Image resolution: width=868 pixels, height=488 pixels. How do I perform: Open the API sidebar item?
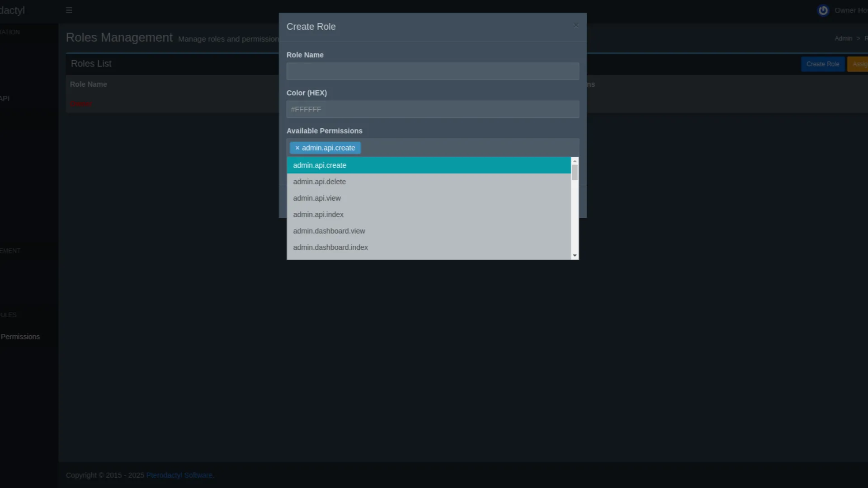coord(5,99)
